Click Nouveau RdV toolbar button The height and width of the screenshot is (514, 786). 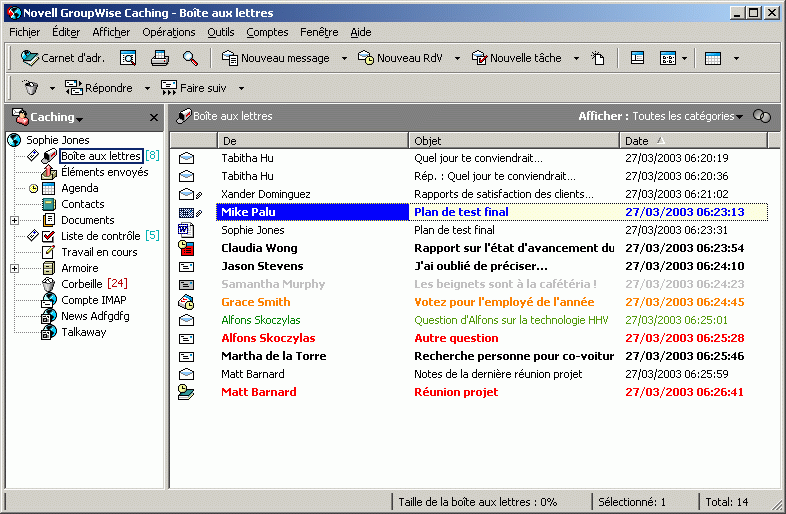tap(400, 58)
